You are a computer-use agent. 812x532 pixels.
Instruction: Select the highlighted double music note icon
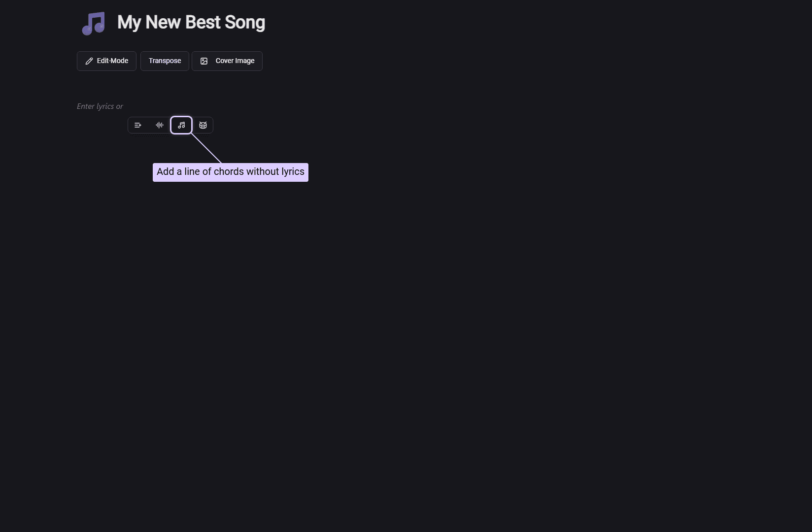click(x=181, y=125)
